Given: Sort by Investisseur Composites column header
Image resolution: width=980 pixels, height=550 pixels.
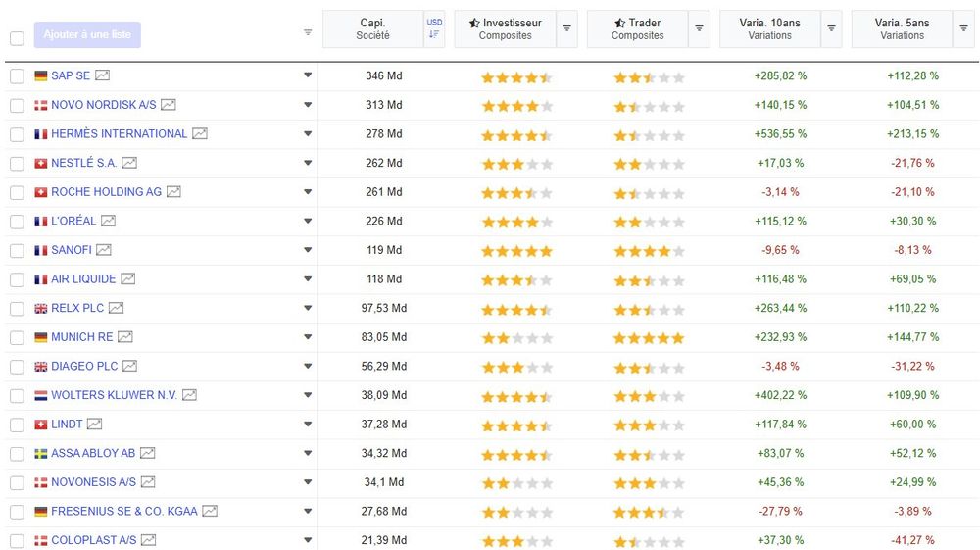Looking at the screenshot, I should coord(505,28).
